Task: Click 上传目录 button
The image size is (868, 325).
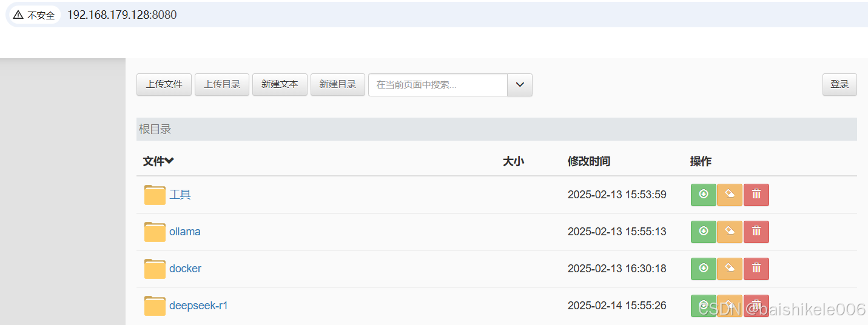Action: (x=222, y=84)
